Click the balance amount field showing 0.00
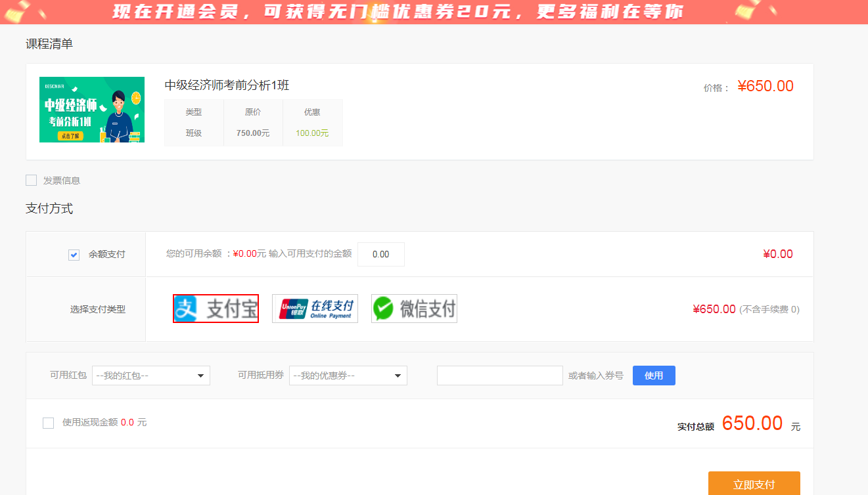 coord(380,255)
